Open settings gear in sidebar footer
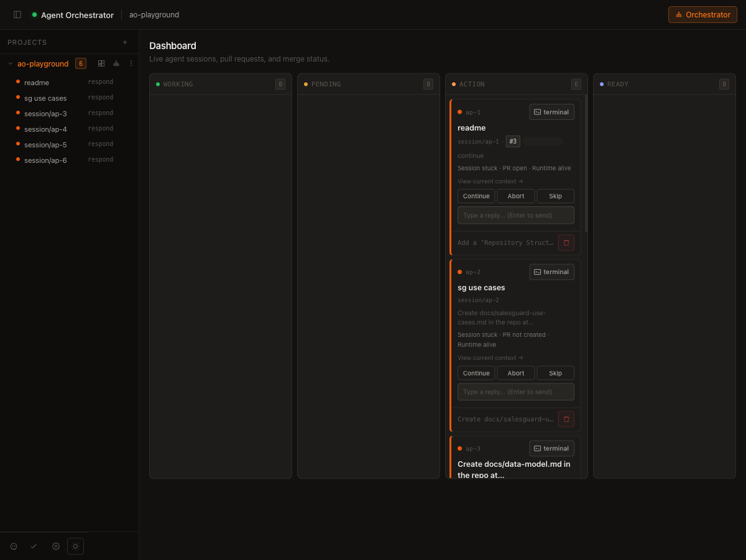This screenshot has width=746, height=560. click(x=56, y=546)
